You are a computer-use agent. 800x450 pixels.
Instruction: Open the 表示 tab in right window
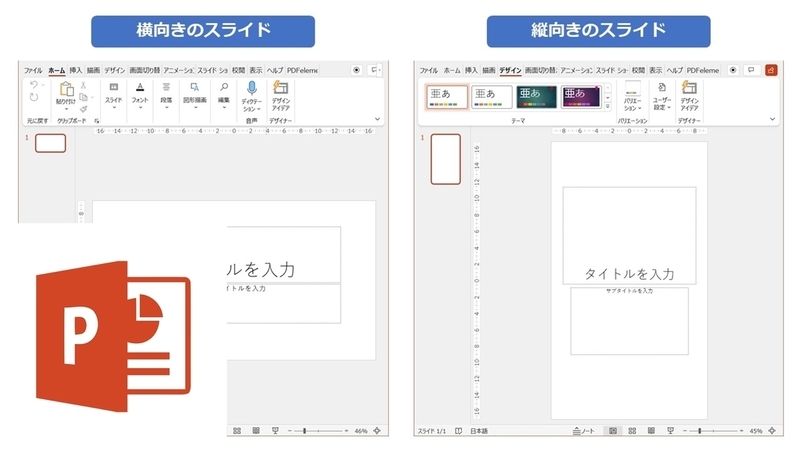(656, 70)
